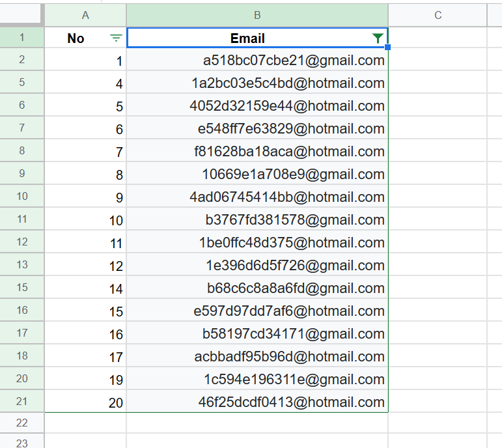Click cell a518bc07cbe21@gmail.com

(x=257, y=59)
